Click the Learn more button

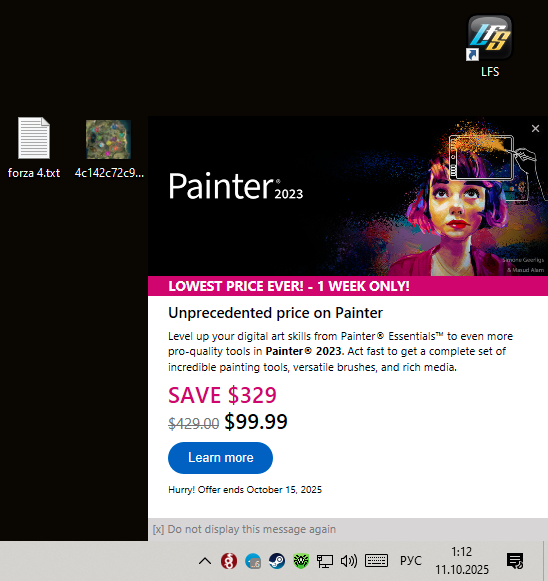220,458
